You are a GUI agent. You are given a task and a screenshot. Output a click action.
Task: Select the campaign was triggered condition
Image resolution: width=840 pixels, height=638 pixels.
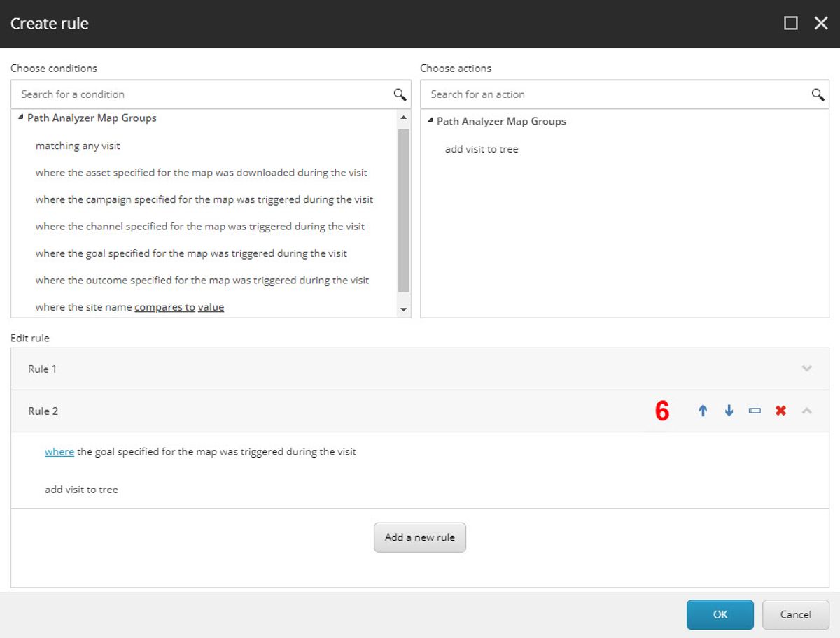(204, 199)
